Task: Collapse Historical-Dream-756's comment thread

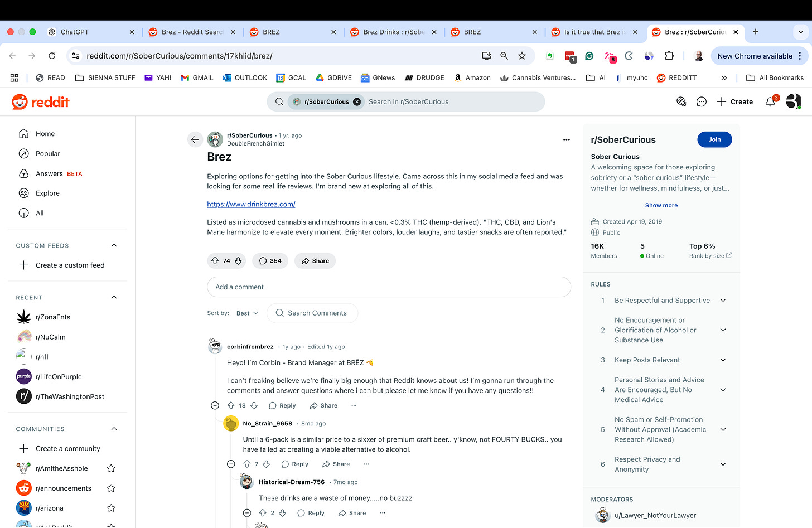Action: pos(247,513)
